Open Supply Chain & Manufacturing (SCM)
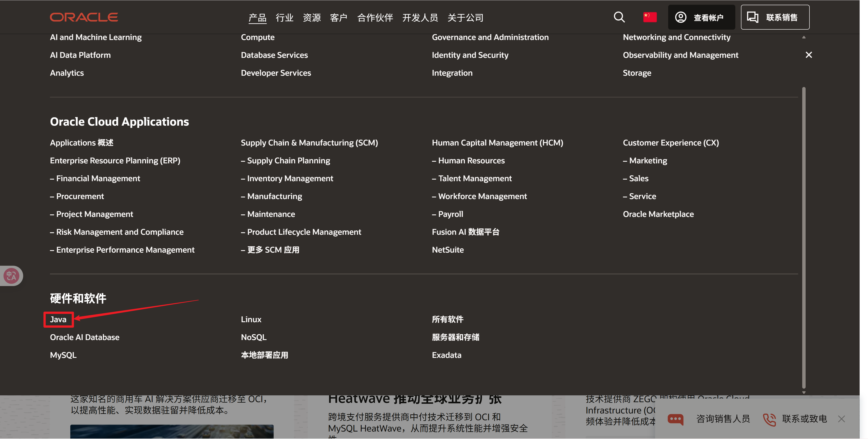Viewport: 868px width, 439px height. tap(309, 143)
